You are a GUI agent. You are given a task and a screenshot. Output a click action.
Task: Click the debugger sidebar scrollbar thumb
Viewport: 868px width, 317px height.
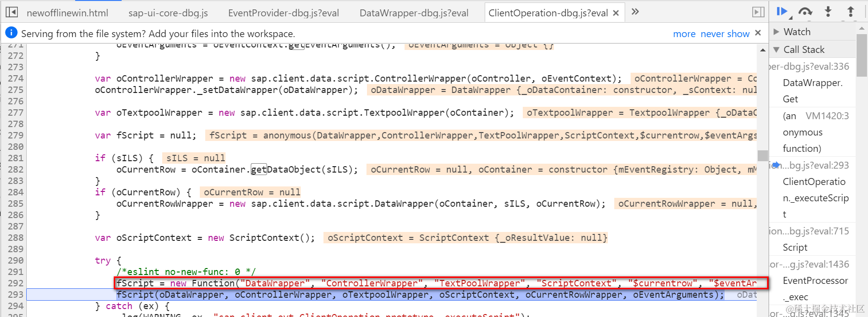(862, 55)
